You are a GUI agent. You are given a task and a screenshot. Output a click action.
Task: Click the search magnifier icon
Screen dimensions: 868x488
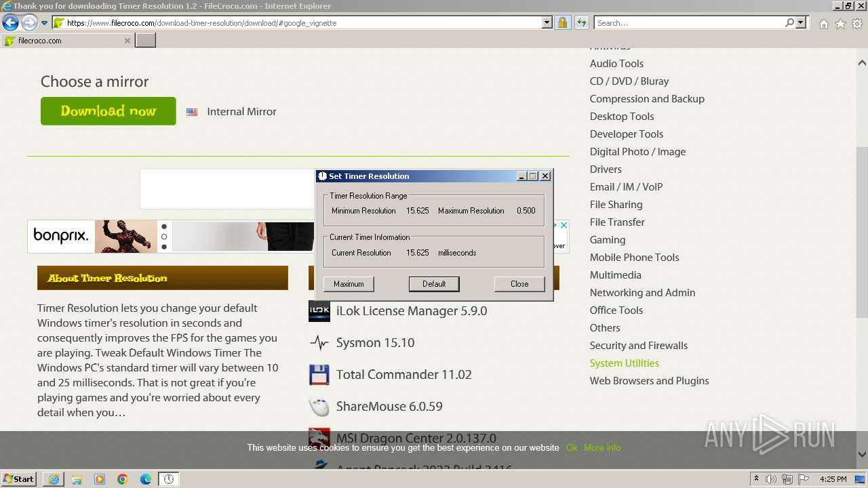(789, 23)
